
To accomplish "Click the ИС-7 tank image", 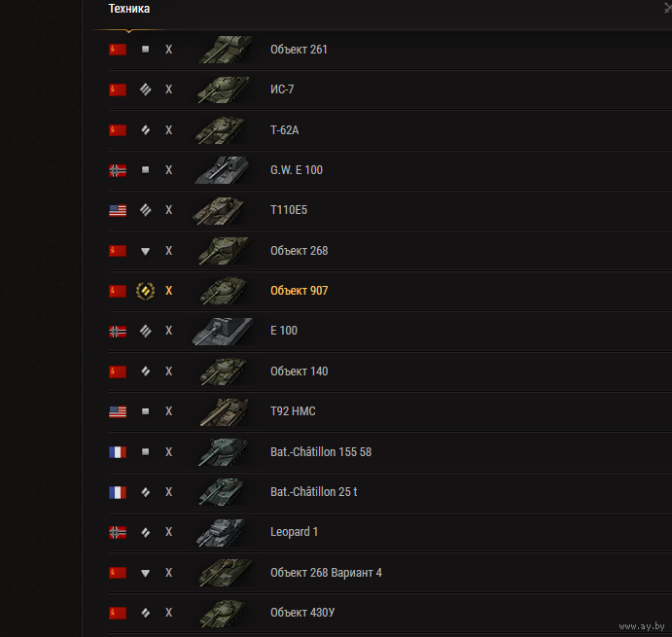I will 224,89.
